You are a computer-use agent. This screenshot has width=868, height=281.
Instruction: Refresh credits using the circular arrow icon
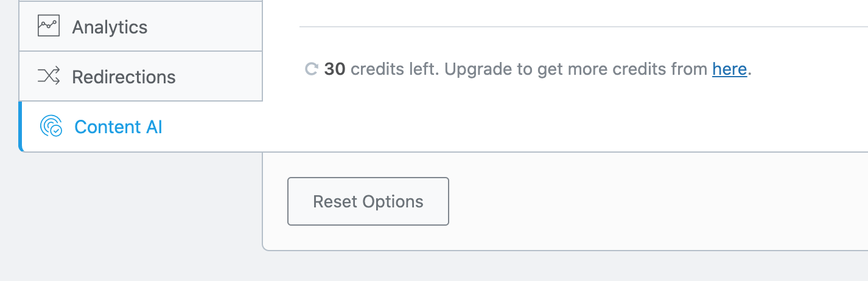tap(311, 69)
